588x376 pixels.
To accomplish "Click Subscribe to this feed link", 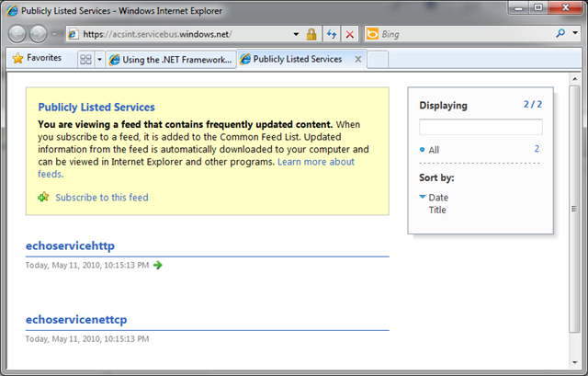I will [x=101, y=197].
